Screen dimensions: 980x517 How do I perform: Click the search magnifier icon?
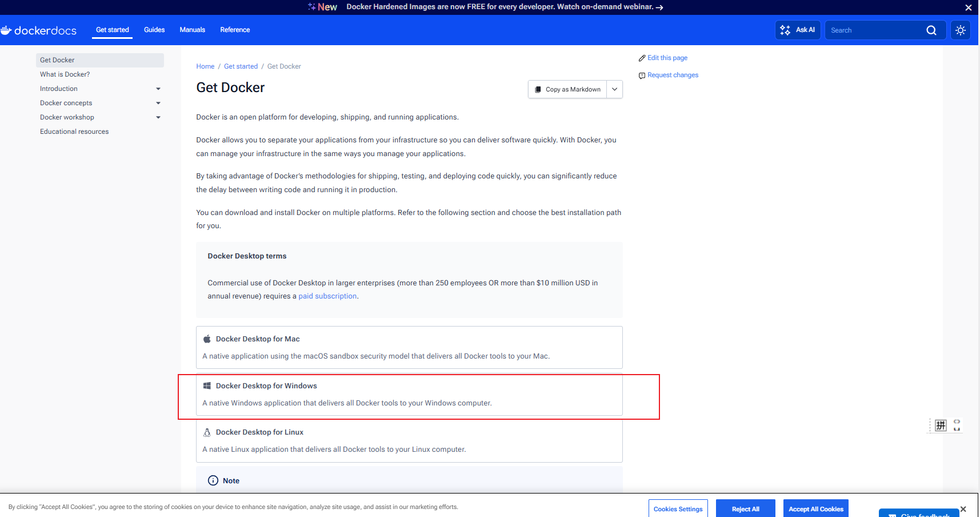[x=931, y=30]
